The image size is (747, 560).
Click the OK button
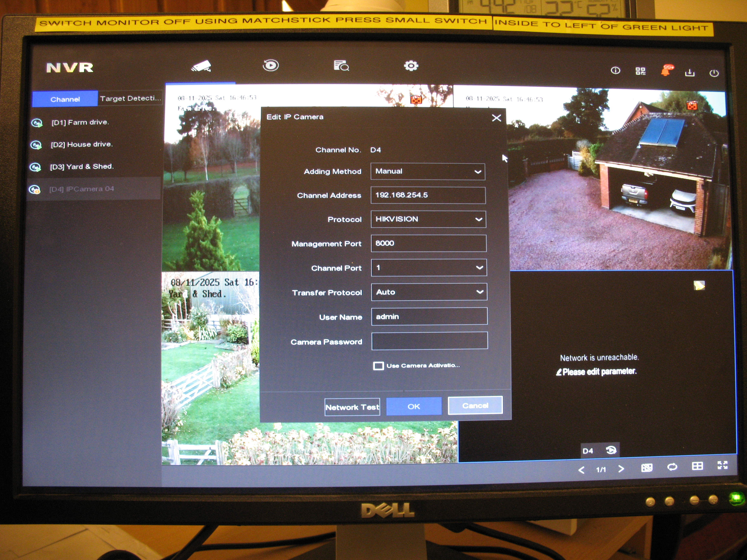414,406
